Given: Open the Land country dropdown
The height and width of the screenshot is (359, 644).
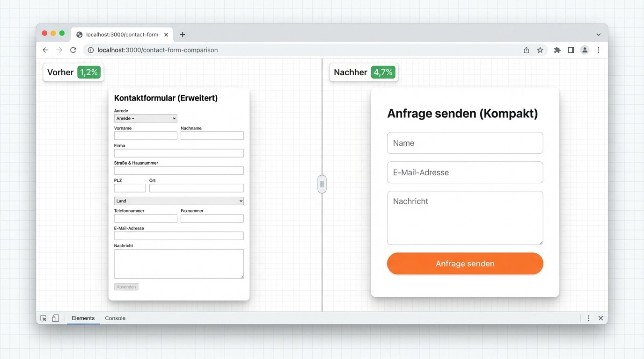Looking at the screenshot, I should coord(179,201).
